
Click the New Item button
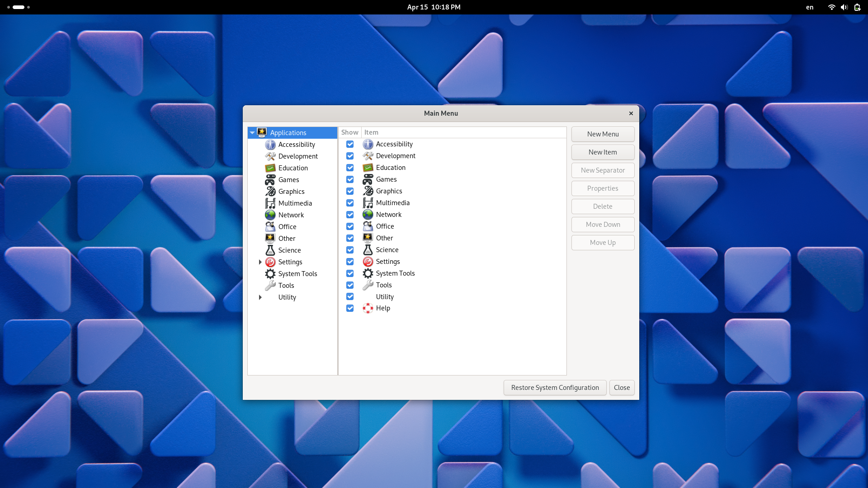[603, 152]
